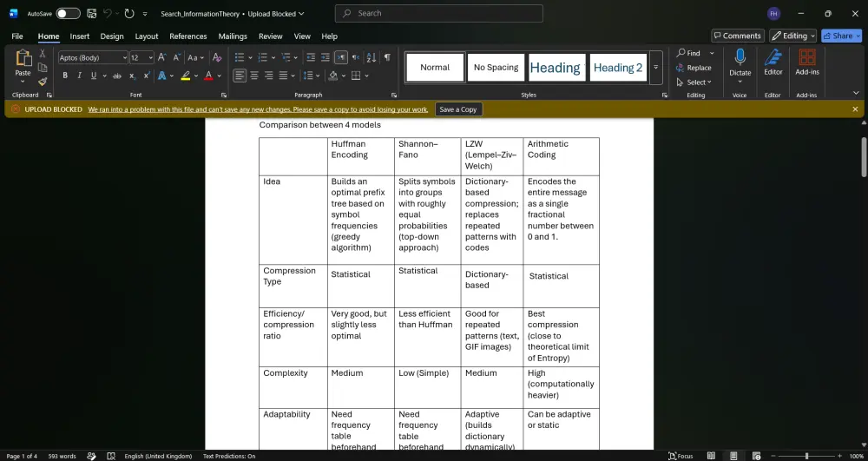Open Customize Quick Access Toolbar dropdown
The height and width of the screenshot is (461, 868).
[x=145, y=14]
